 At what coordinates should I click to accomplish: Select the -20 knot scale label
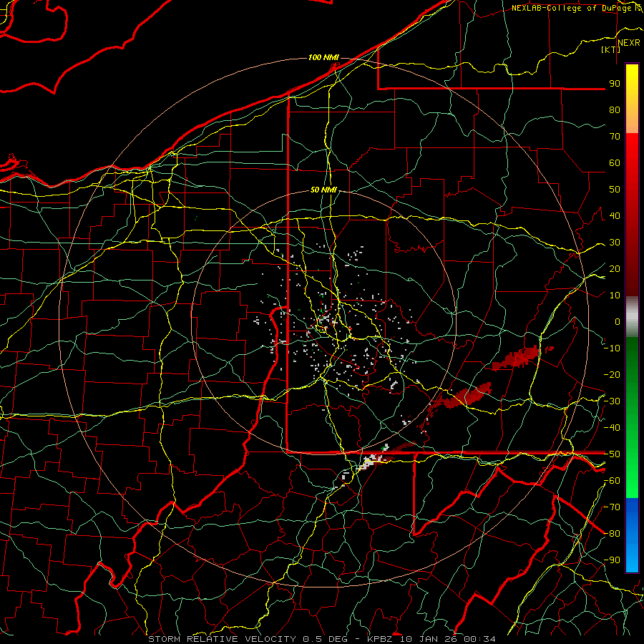612,374
